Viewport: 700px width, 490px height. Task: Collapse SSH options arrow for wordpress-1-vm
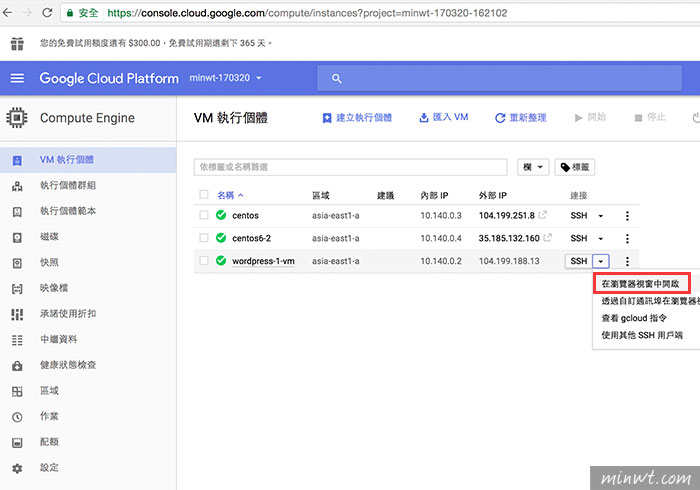click(601, 261)
